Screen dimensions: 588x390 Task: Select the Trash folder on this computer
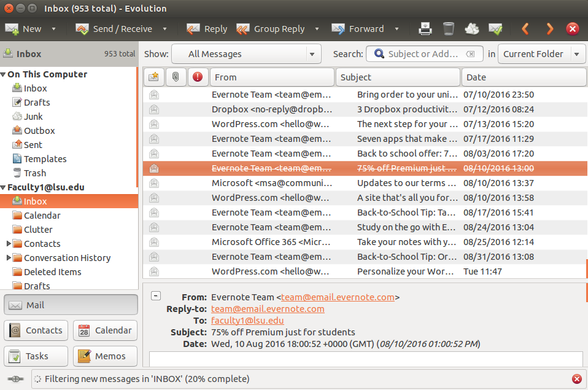tap(35, 173)
